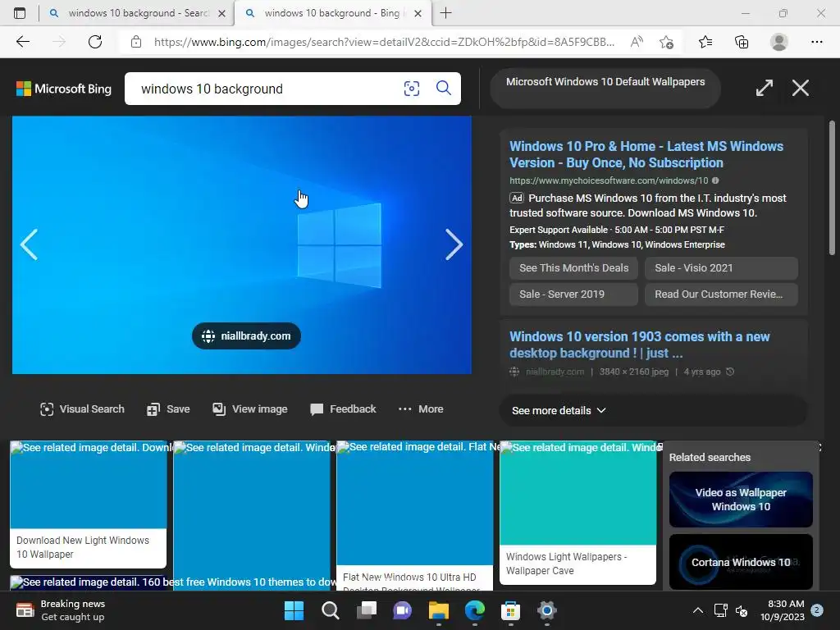Open Flat New Windows 10 Ultra HD thumbnail
The width and height of the screenshot is (840, 630).
(x=414, y=515)
